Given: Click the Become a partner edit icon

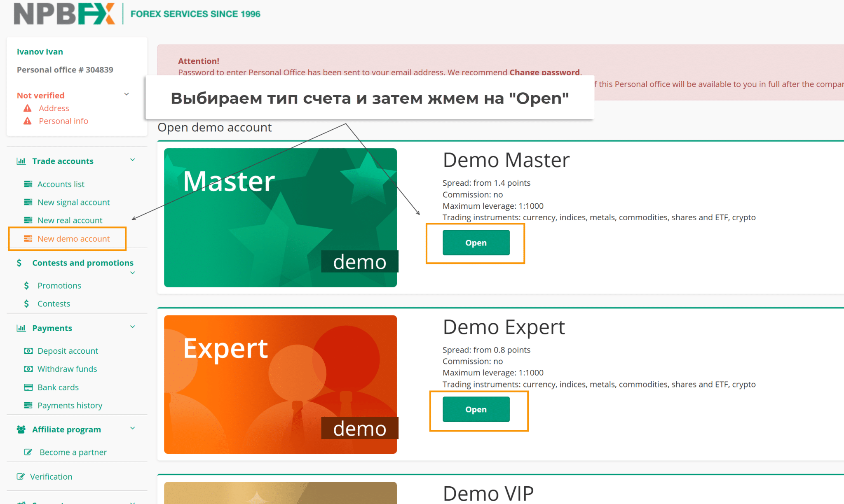Looking at the screenshot, I should (28, 452).
